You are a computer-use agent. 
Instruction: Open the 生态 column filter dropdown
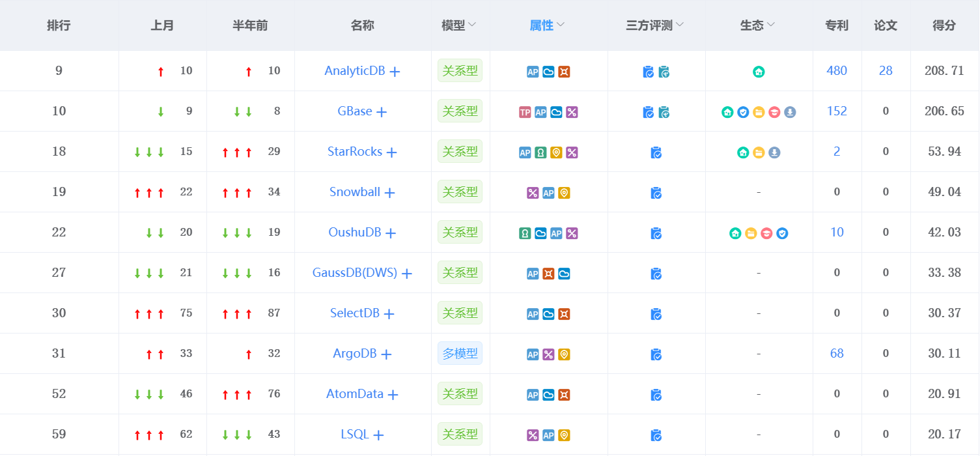(771, 25)
